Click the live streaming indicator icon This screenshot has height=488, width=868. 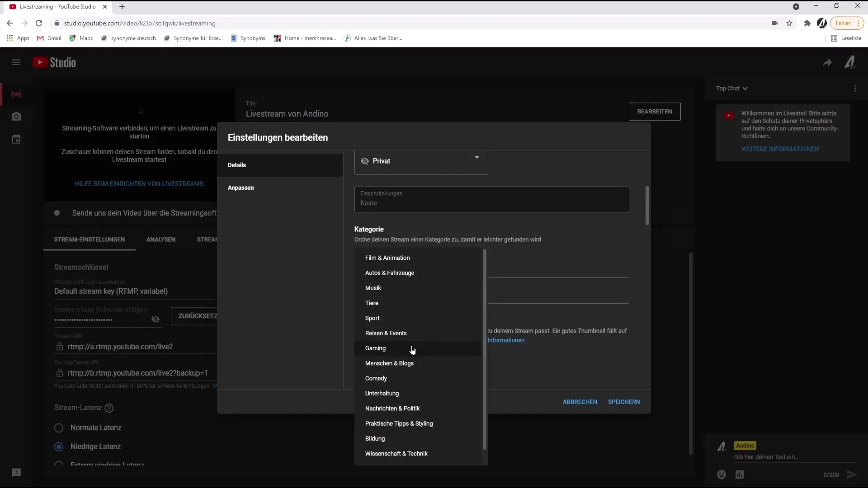coord(16,94)
